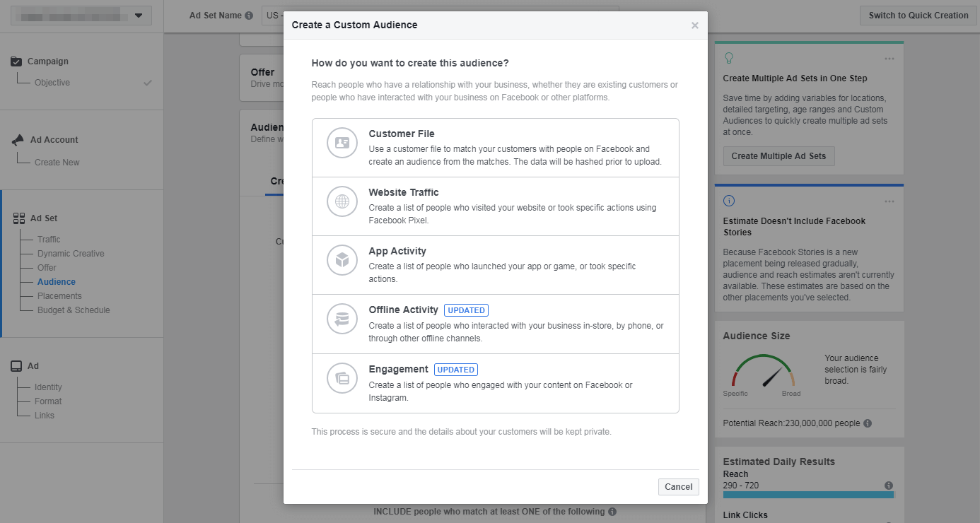Click the Ad Account heading in sidebar
This screenshot has width=980, height=523.
(x=54, y=140)
